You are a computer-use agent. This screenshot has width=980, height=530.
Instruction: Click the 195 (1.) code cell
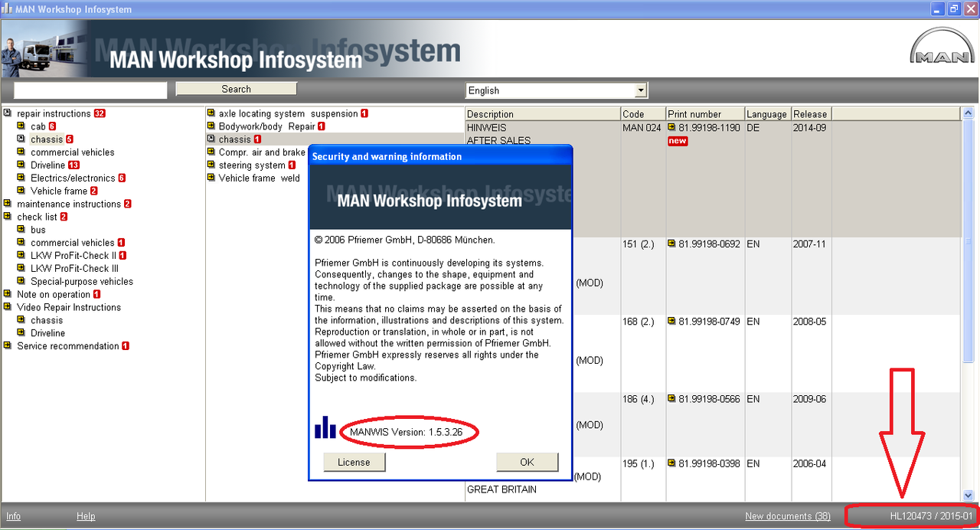[x=639, y=463]
